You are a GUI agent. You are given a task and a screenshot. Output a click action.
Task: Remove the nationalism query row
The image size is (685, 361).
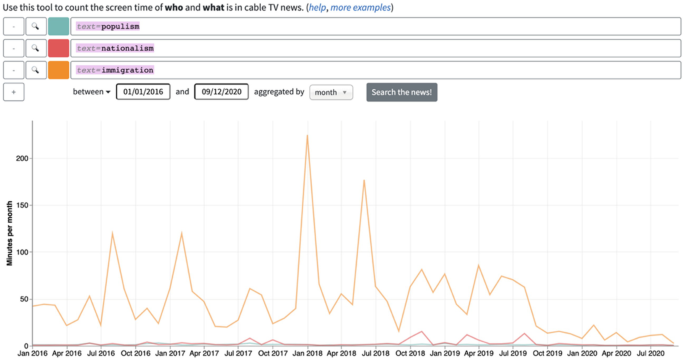[x=14, y=48]
